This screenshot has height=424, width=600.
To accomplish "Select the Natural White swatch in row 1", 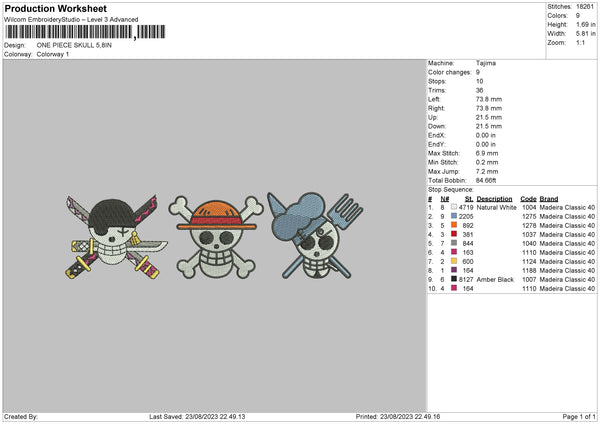I will [x=454, y=207].
